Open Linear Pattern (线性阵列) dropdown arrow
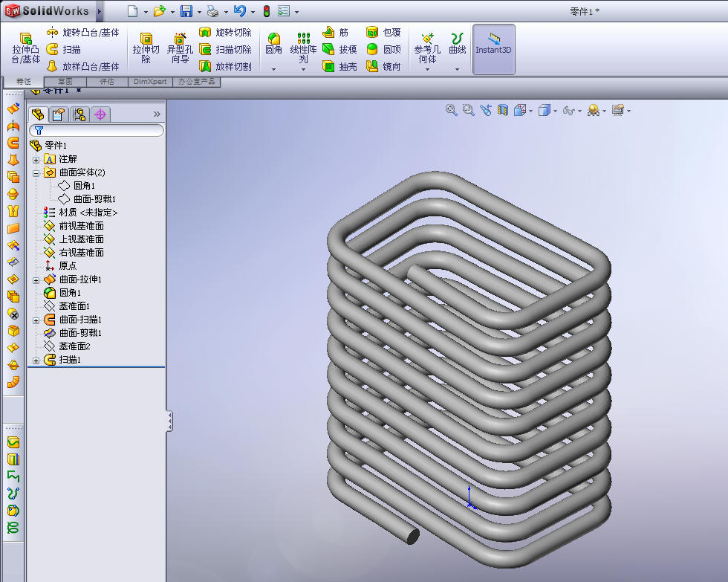728x582 pixels. tap(303, 69)
